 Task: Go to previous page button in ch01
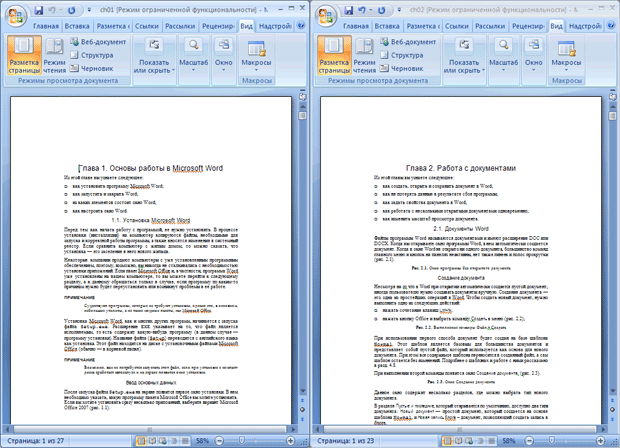coord(302,401)
